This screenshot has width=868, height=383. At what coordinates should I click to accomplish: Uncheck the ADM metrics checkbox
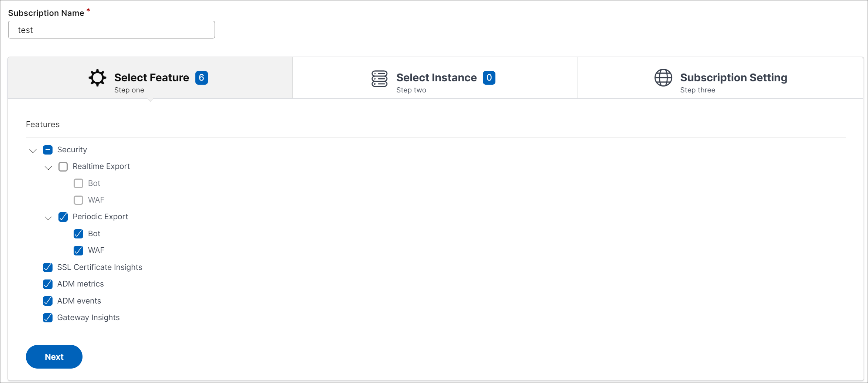(48, 284)
